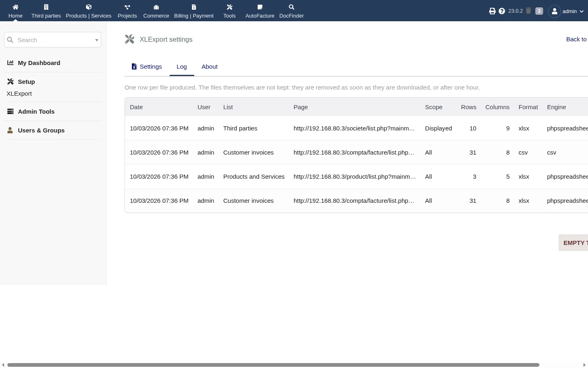
Task: Click the Empty log button
Action: click(573, 243)
